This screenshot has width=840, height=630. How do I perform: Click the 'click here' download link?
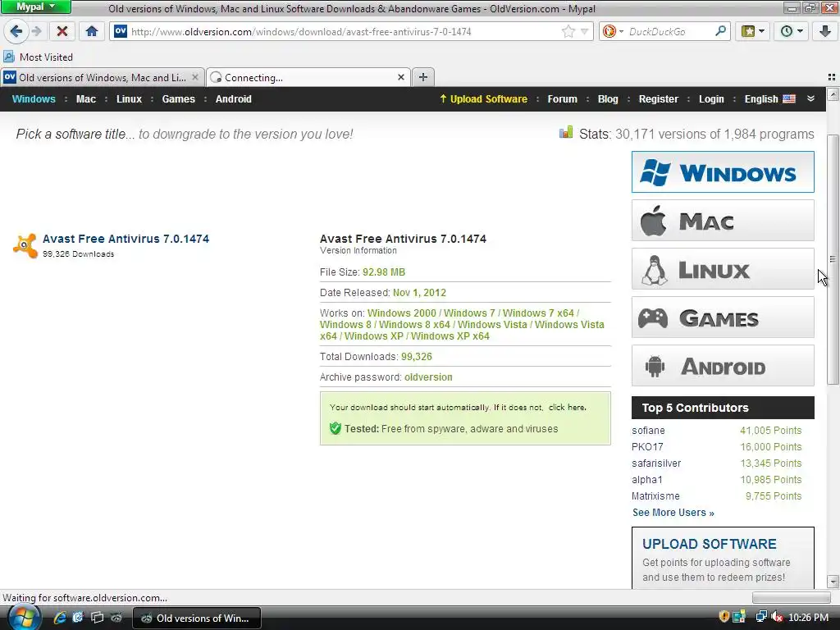click(x=566, y=407)
